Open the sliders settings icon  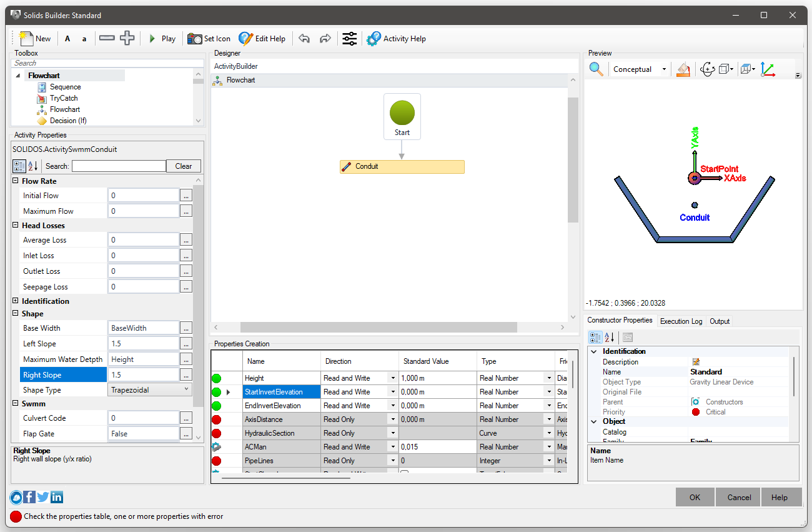tap(350, 39)
